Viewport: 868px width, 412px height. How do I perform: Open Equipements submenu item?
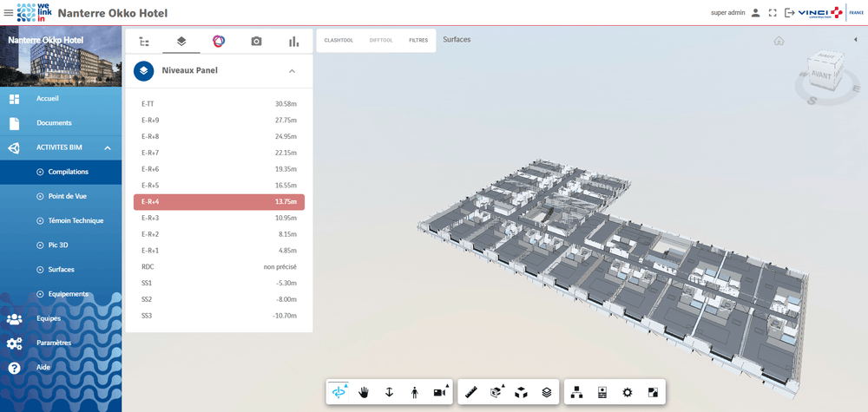(61, 294)
